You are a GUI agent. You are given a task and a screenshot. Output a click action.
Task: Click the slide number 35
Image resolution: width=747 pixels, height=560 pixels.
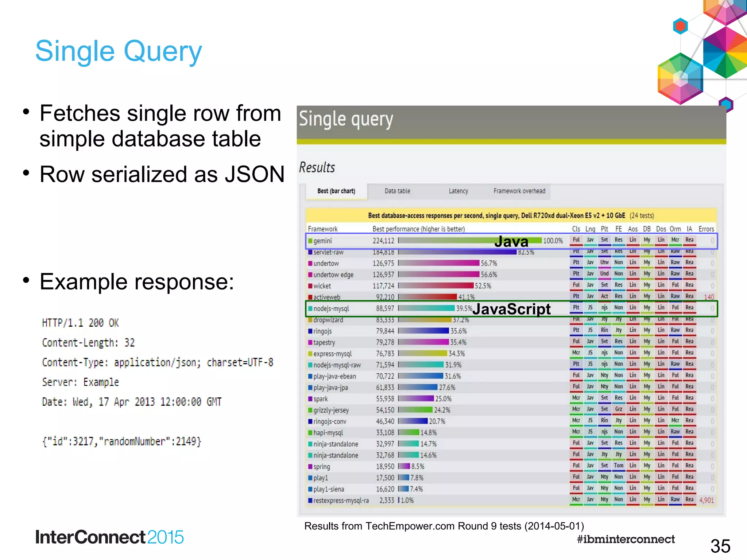pyautogui.click(x=720, y=546)
